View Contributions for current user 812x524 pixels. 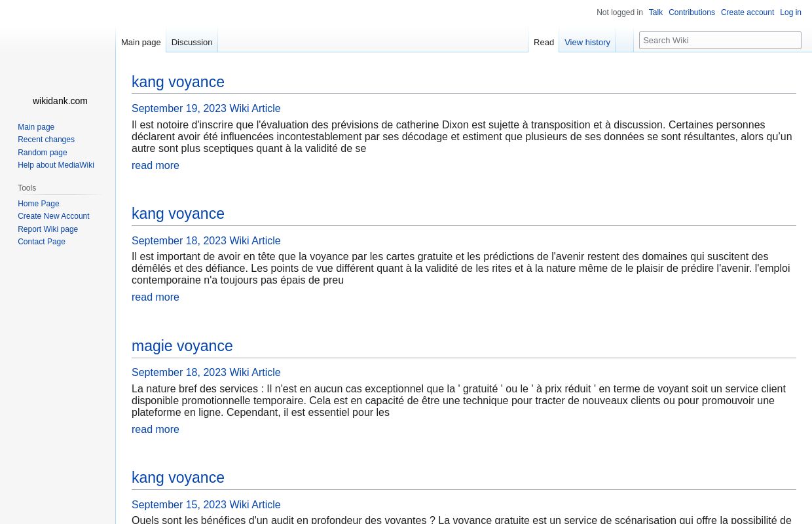[692, 12]
